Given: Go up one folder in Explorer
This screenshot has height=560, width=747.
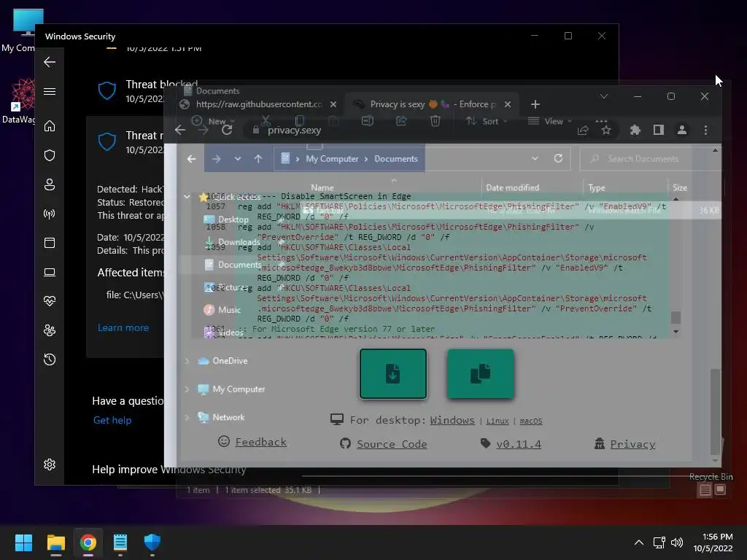Looking at the screenshot, I should [x=258, y=158].
